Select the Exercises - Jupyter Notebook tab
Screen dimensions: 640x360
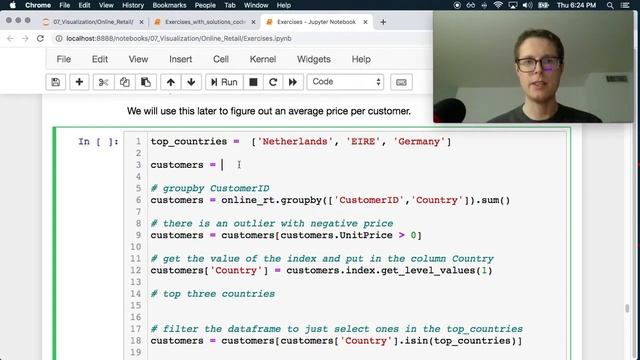click(x=316, y=22)
